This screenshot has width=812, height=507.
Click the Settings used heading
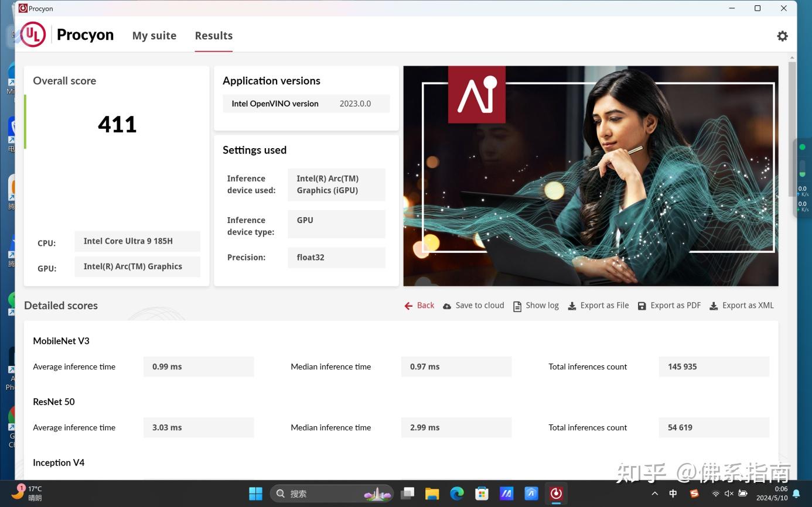(254, 150)
